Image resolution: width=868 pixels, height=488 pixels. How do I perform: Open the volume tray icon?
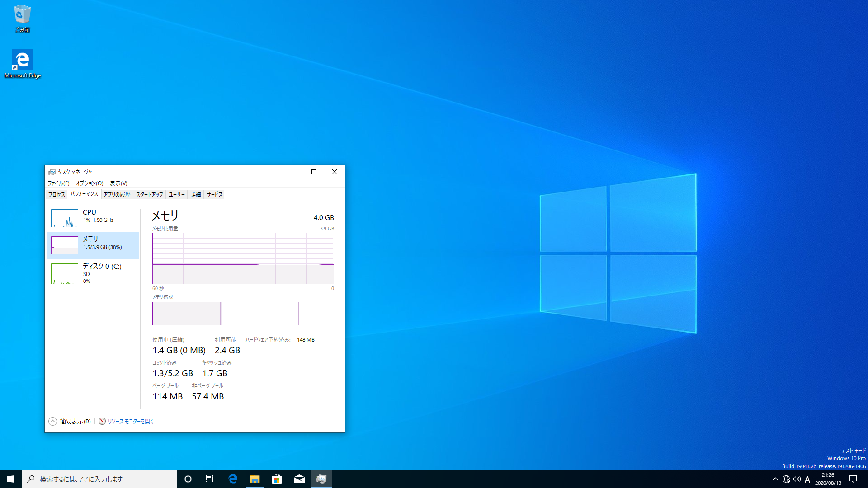pyautogui.click(x=797, y=479)
